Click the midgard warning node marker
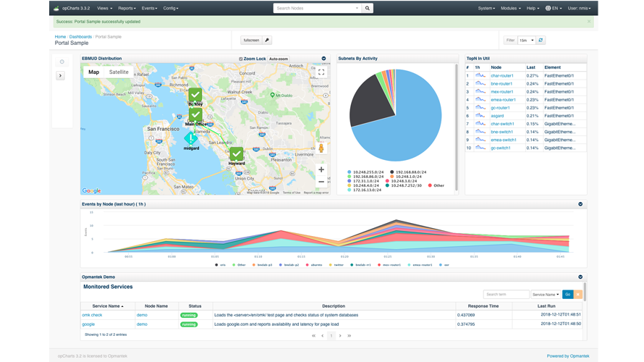This screenshot has height=362, width=644. 191,138
